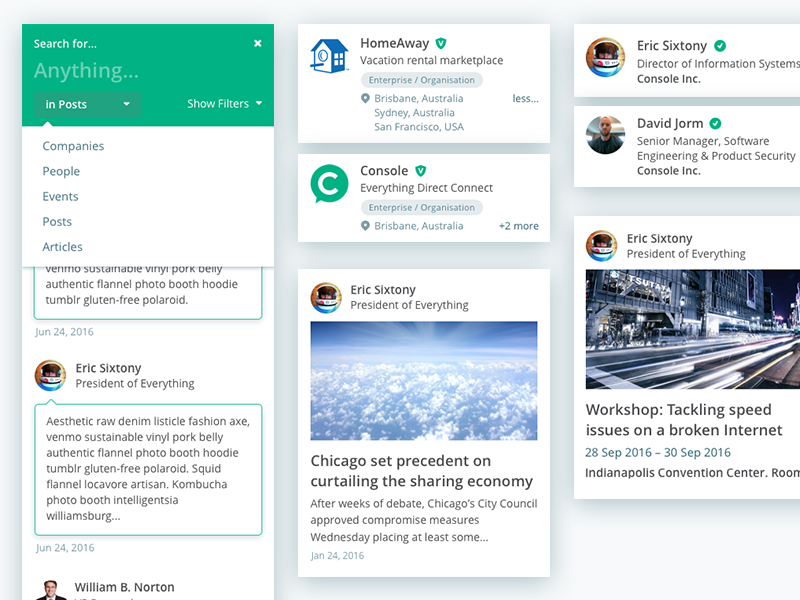Click 'San Francisco, USA' location in HomeAway card
Screen dimensions: 800x600
point(419,127)
